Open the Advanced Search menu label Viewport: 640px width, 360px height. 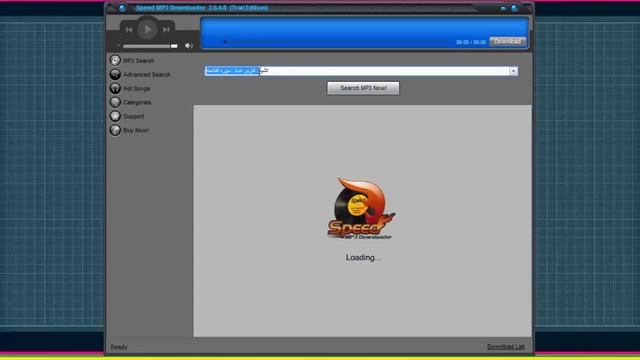click(x=147, y=75)
